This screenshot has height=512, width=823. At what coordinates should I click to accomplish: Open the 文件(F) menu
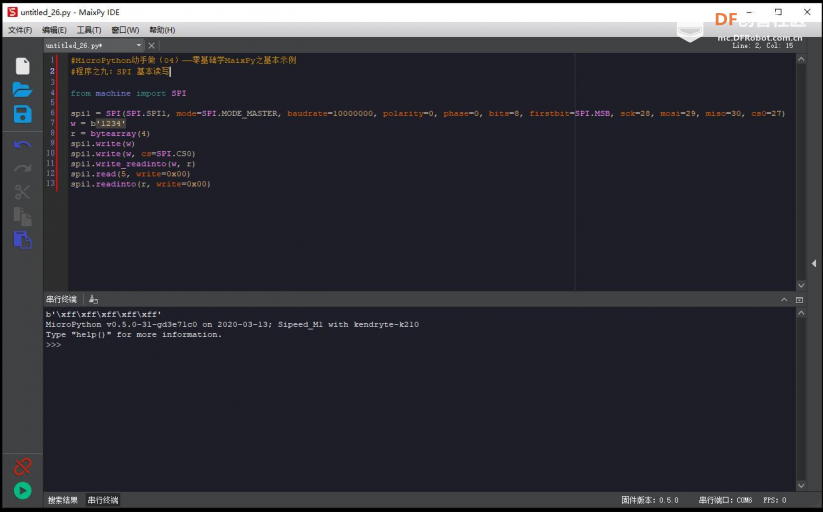click(20, 30)
